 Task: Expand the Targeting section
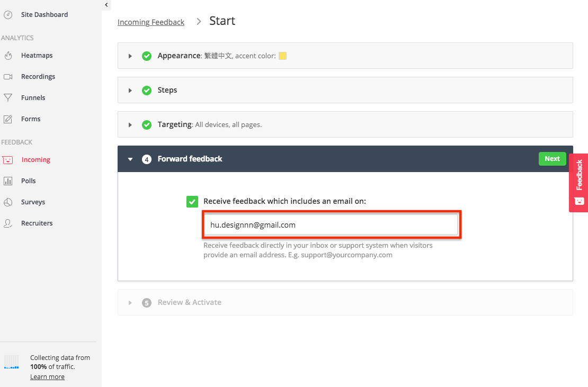point(130,125)
